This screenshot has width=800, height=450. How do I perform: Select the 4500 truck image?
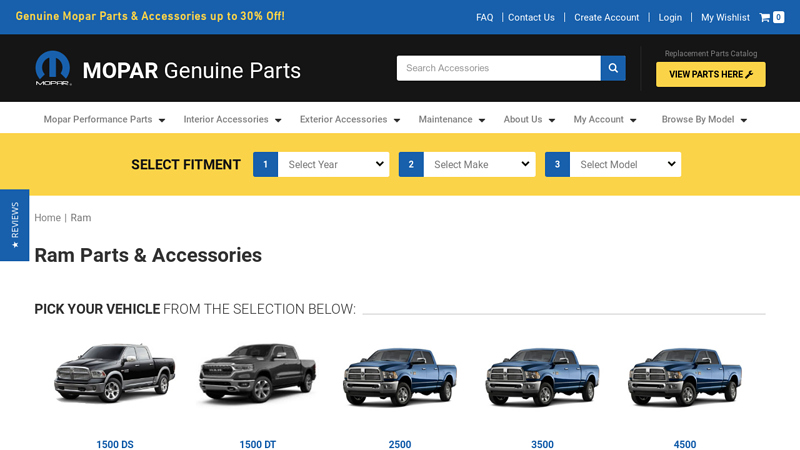tap(685, 377)
